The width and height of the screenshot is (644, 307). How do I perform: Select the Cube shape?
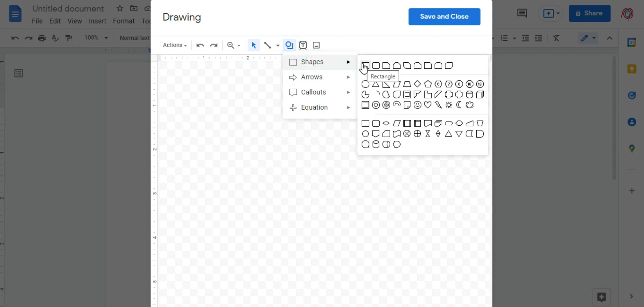[480, 94]
